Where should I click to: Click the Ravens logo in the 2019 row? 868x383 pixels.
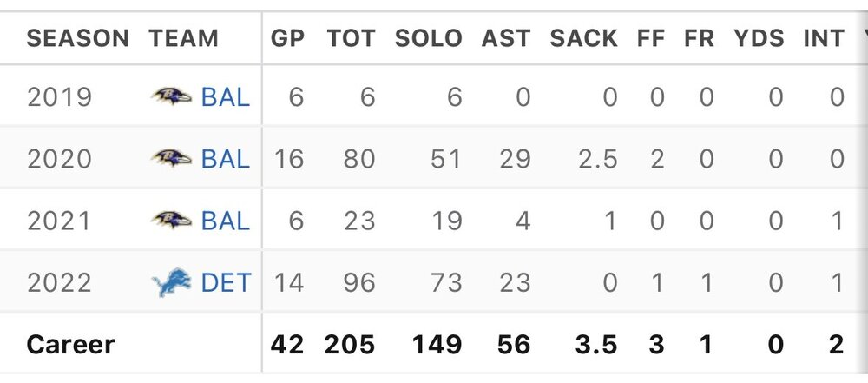pos(171,96)
